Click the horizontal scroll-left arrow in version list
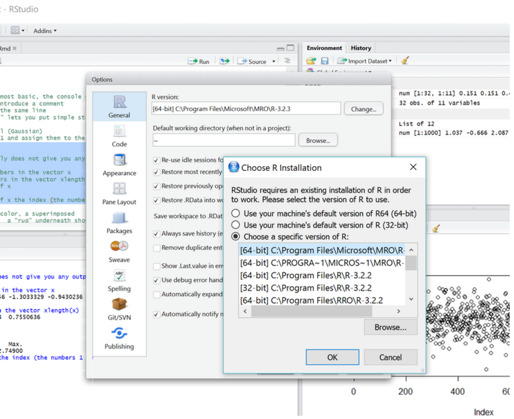Screen dimensions: 514x419 (x=245, y=311)
